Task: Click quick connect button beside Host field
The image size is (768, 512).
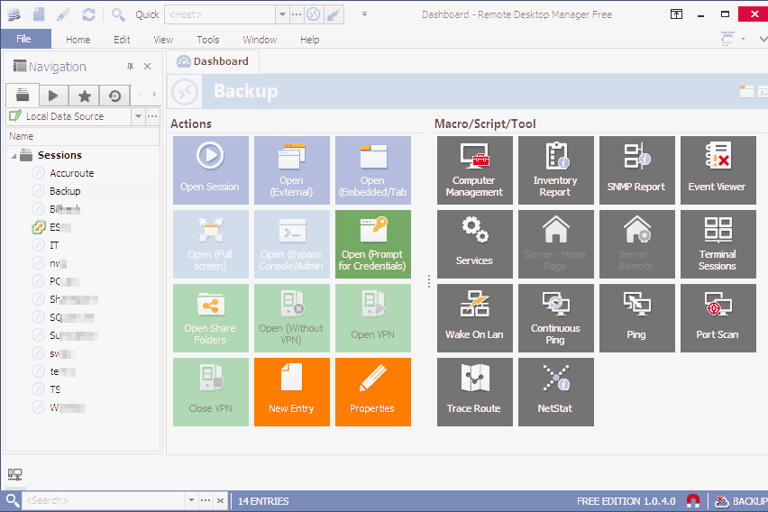Action: pyautogui.click(x=313, y=14)
